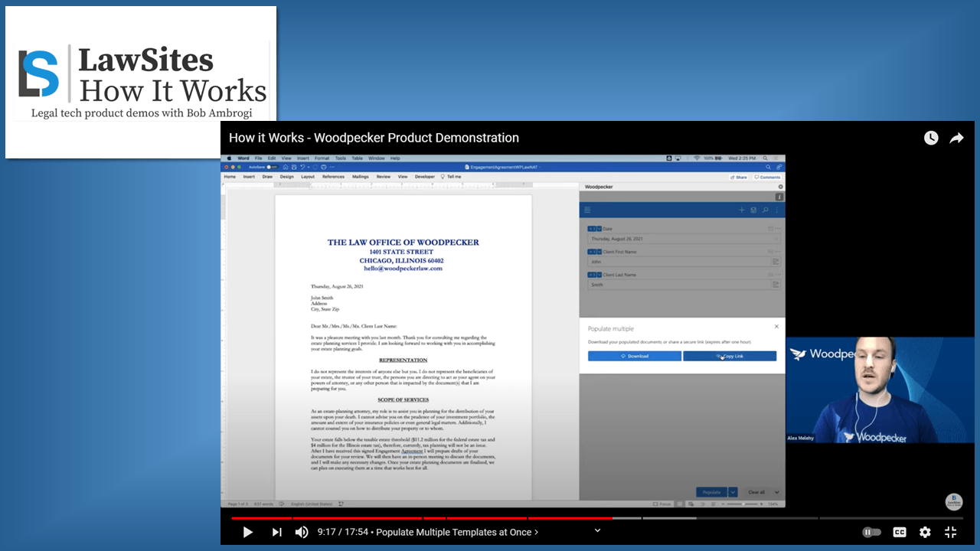Open Client Last Name more options
This screenshot has height=551, width=980.
(x=779, y=275)
